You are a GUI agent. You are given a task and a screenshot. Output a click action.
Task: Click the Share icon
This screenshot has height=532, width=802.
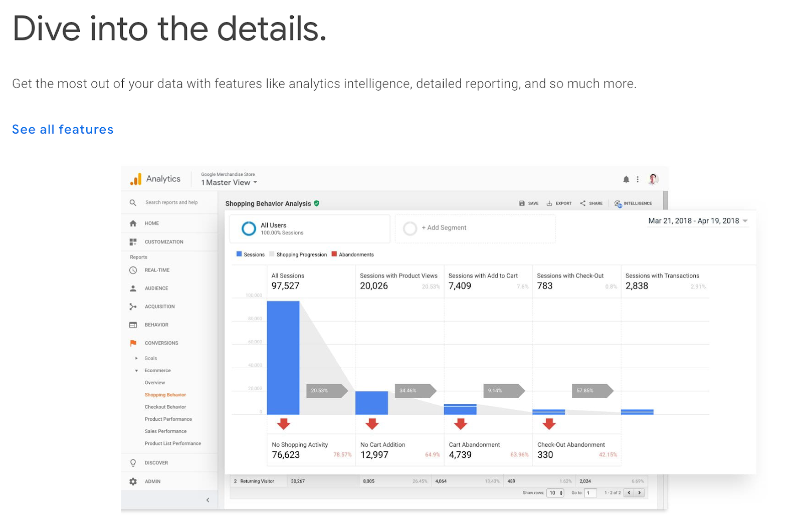pyautogui.click(x=583, y=203)
